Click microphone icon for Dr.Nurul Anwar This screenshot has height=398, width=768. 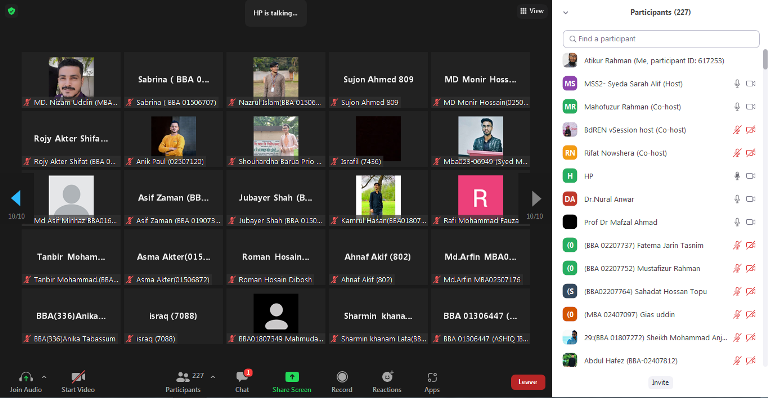click(737, 199)
